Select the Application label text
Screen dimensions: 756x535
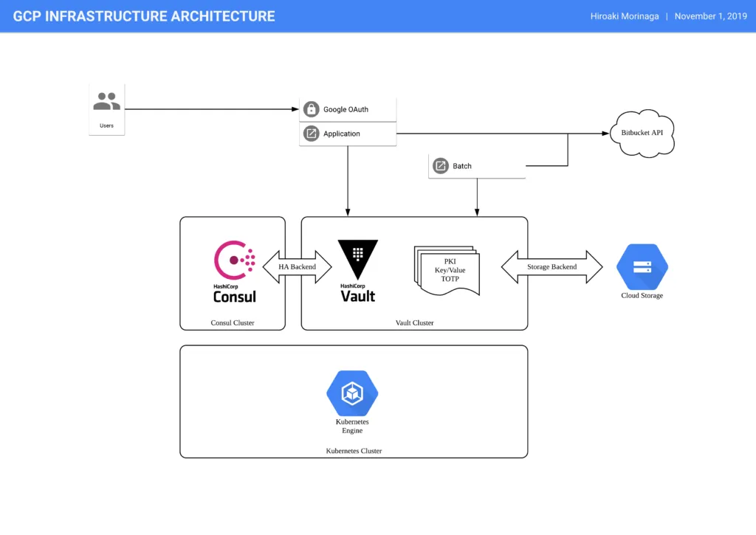341,134
